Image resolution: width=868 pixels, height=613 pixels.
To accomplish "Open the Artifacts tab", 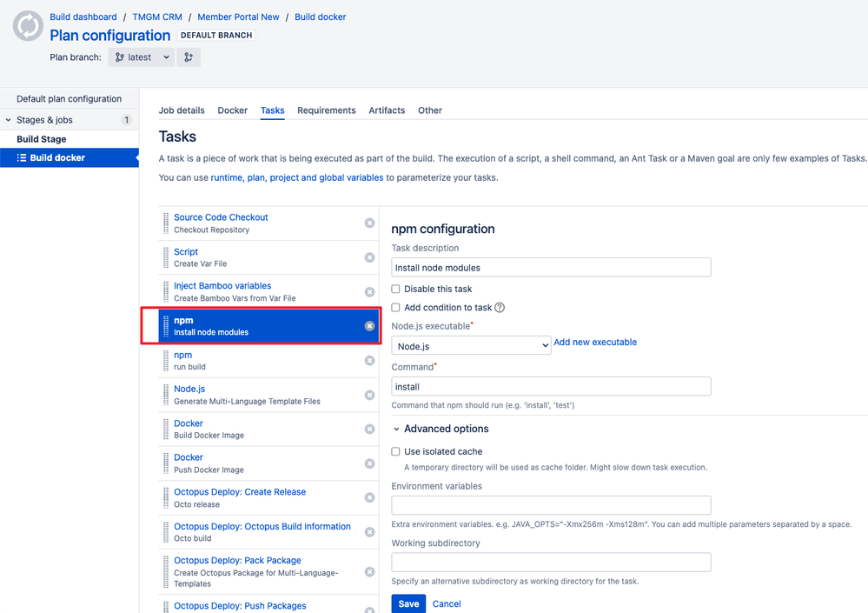I will [x=387, y=110].
